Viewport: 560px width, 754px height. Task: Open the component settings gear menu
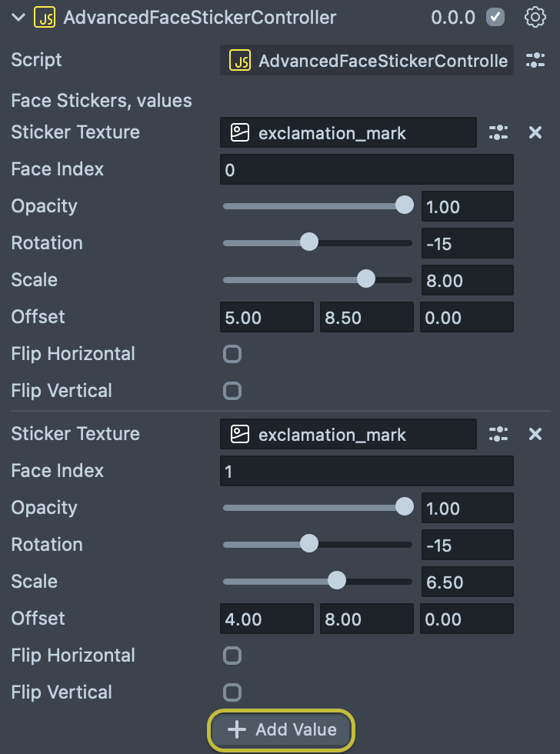(535, 17)
